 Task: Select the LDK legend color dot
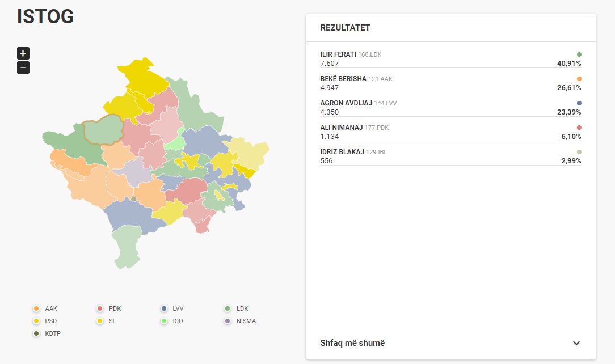[228, 308]
